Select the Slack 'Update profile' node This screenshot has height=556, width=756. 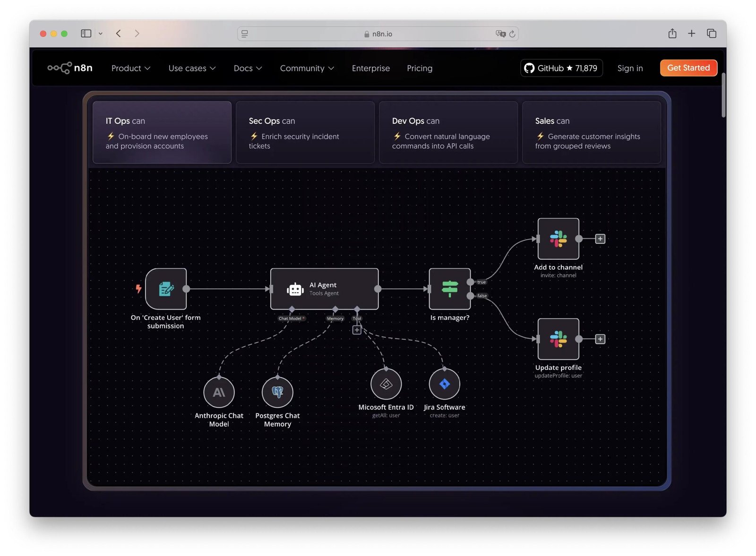(558, 339)
